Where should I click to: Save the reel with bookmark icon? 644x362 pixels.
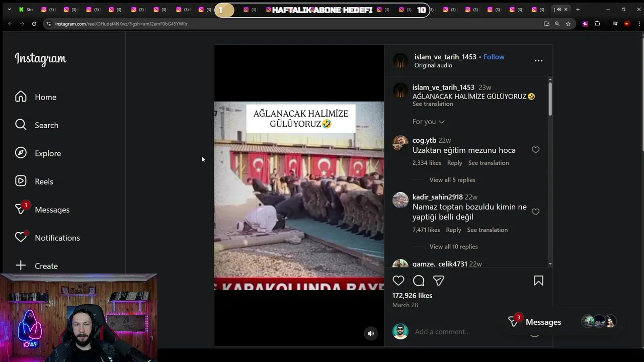pos(538,281)
